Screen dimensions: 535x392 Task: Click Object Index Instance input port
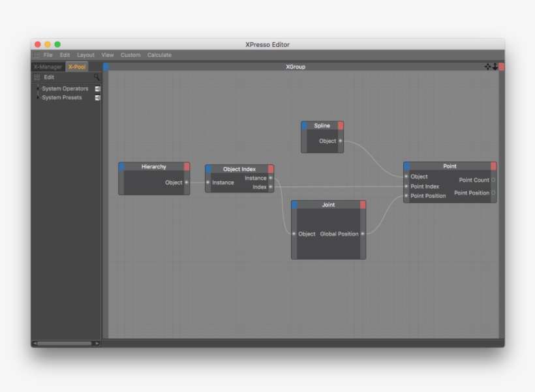coord(207,183)
